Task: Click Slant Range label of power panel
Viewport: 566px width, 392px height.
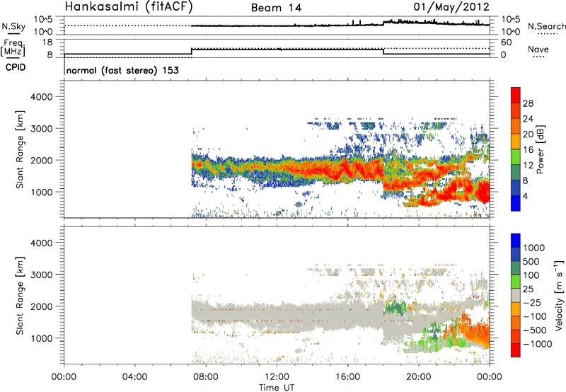Action: coord(20,149)
